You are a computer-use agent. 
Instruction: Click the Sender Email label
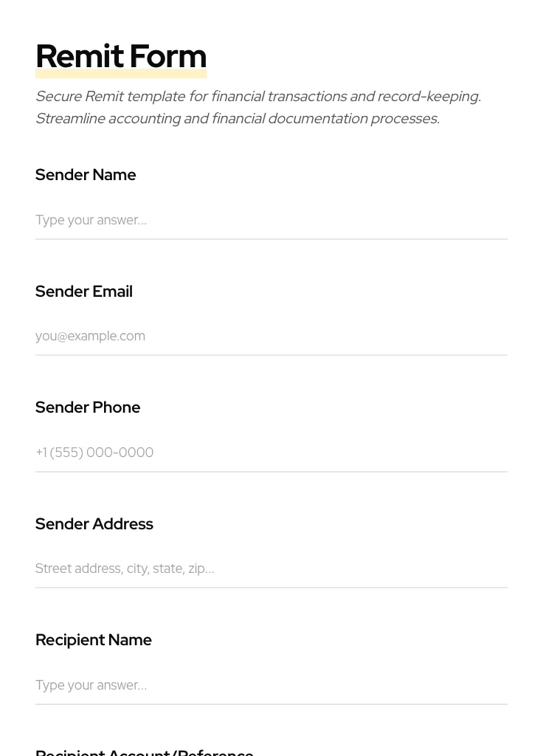point(84,292)
